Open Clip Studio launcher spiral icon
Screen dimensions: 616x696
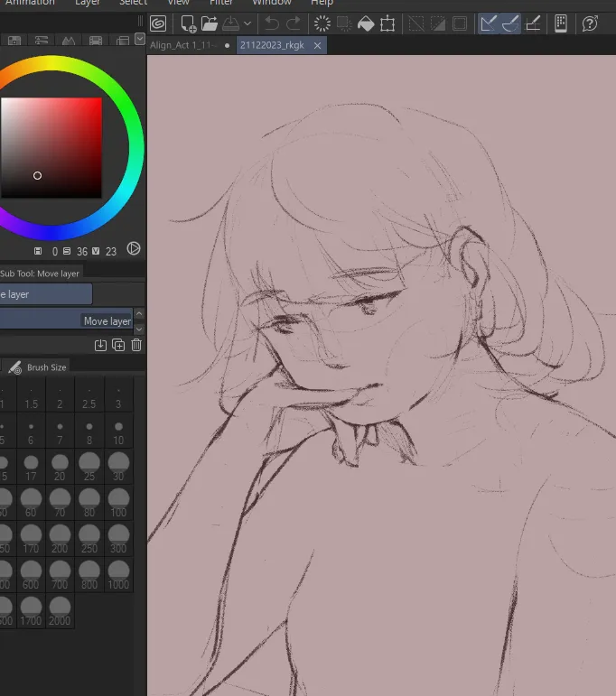point(158,23)
